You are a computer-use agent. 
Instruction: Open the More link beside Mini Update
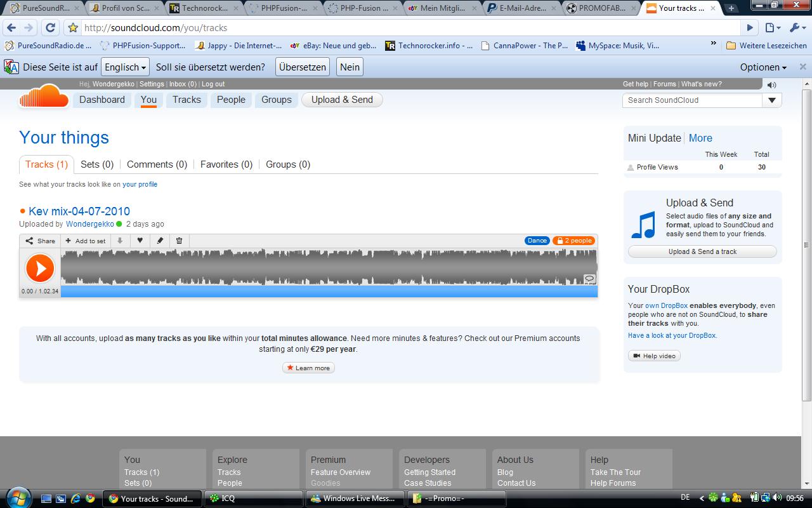[700, 138]
